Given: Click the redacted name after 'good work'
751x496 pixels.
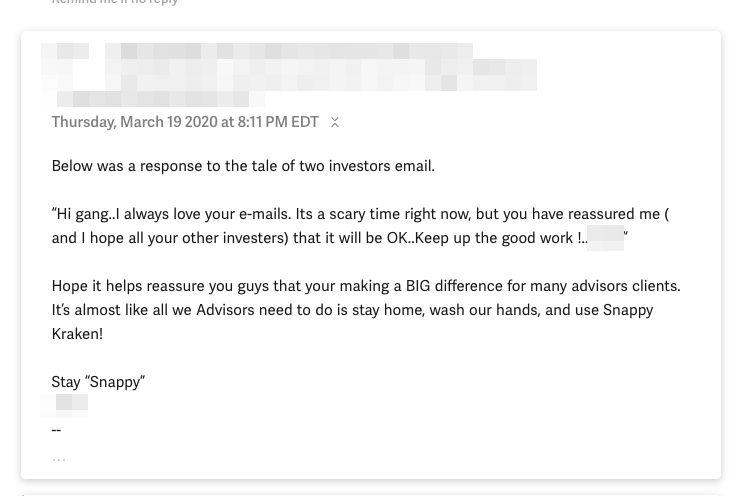Looking at the screenshot, I should tap(605, 238).
